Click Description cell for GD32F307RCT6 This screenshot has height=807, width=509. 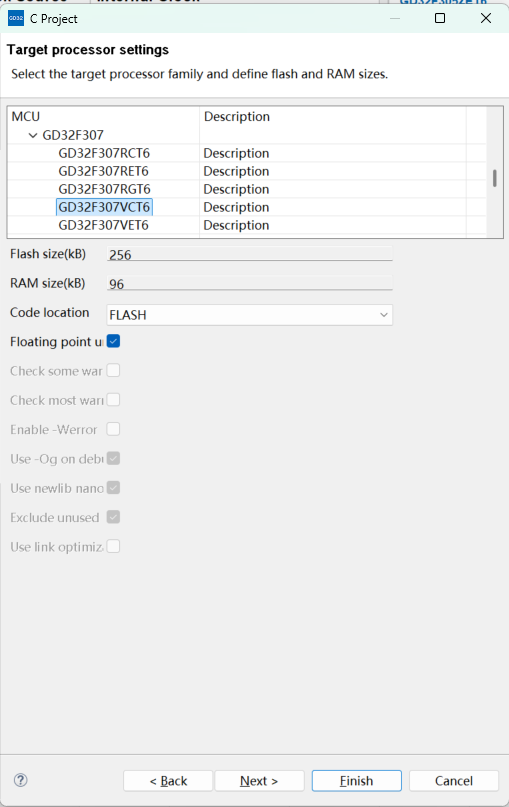click(236, 153)
